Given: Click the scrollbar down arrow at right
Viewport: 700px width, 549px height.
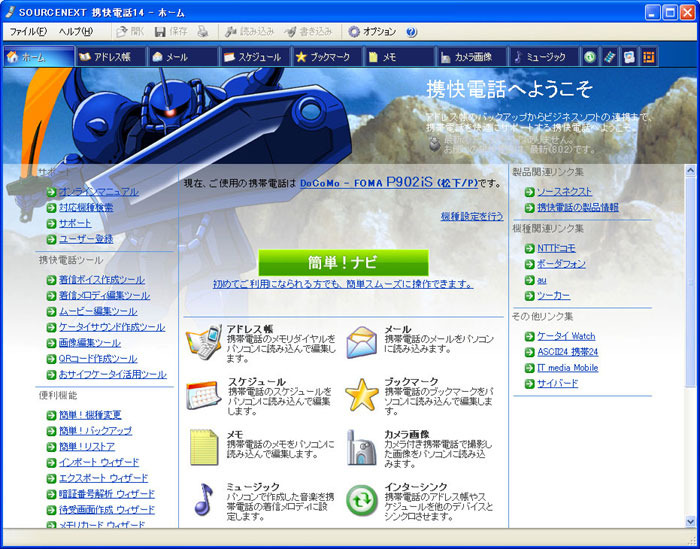Looking at the screenshot, I should [x=690, y=521].
